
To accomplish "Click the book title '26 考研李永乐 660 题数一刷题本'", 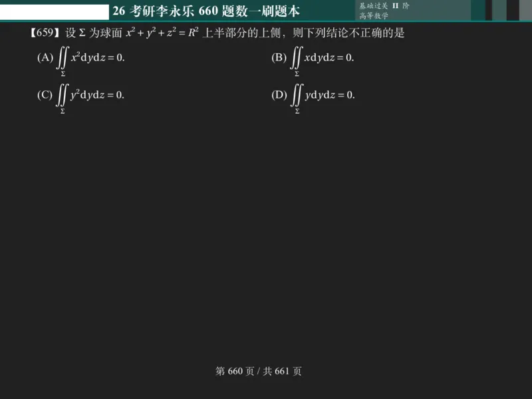I will pyautogui.click(x=206, y=9).
